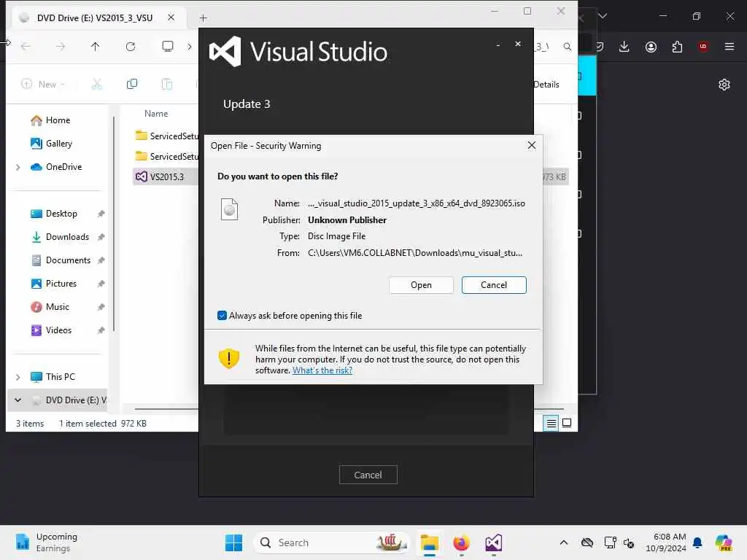Expand the This PC tree node
The height and width of the screenshot is (560, 747).
click(18, 377)
